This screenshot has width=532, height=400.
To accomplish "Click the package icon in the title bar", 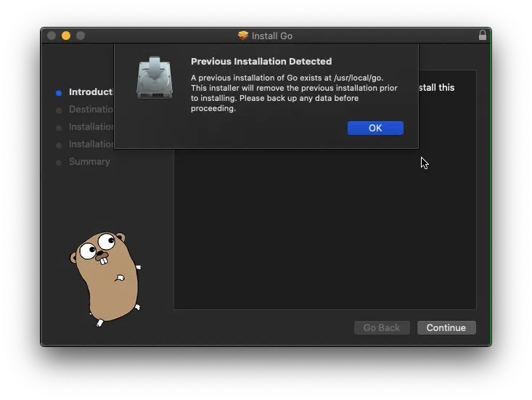I will tap(243, 36).
